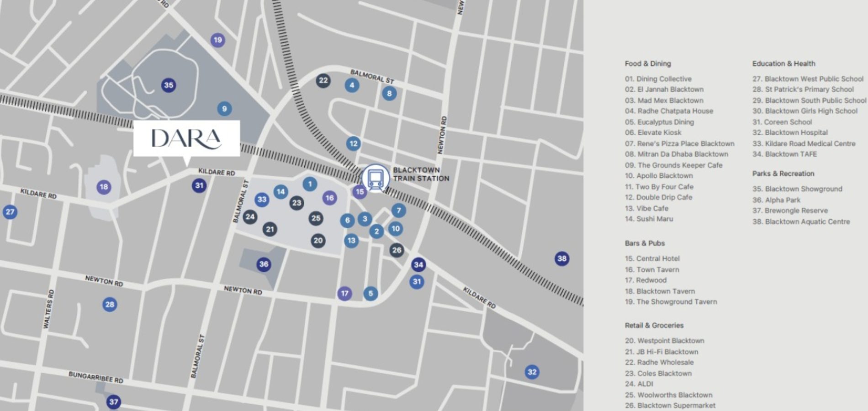Click legend entry '17. Redwood'
This screenshot has height=411, width=868.
[646, 280]
